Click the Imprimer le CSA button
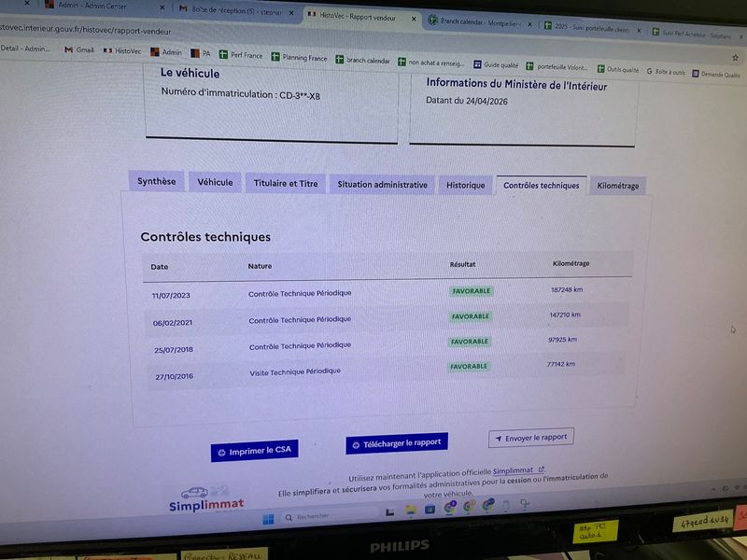 (x=254, y=451)
